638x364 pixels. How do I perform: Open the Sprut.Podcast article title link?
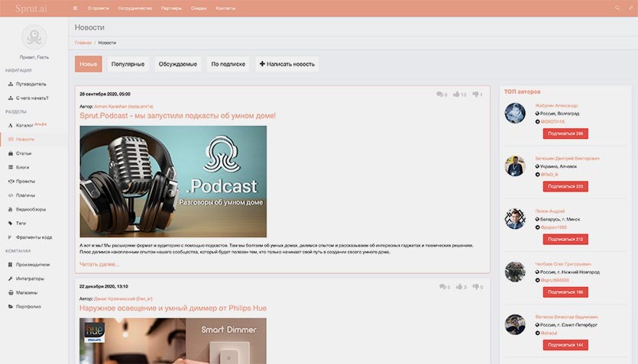[177, 116]
